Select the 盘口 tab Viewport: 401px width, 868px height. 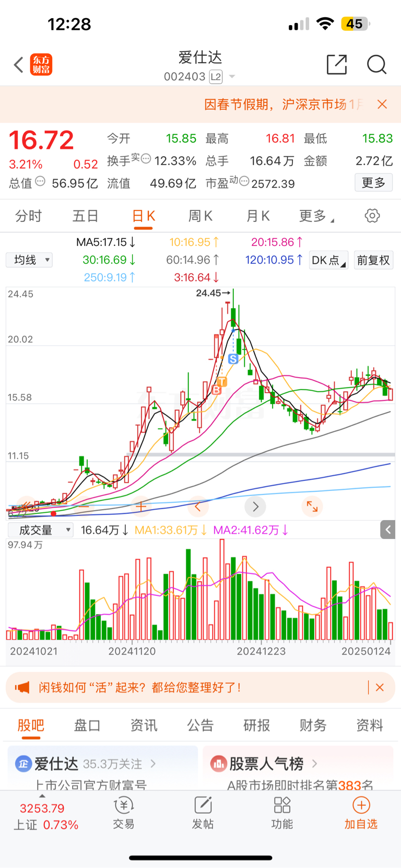click(87, 725)
